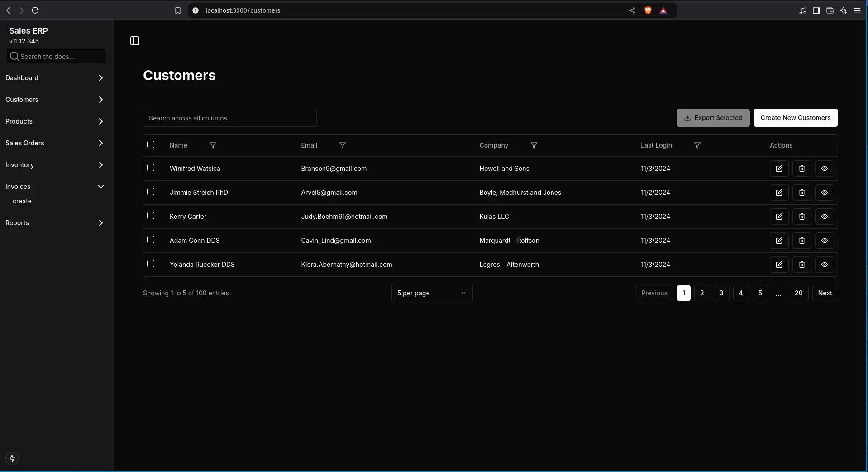Click trash icon for Yolanda Ruecker DDS

pyautogui.click(x=801, y=265)
